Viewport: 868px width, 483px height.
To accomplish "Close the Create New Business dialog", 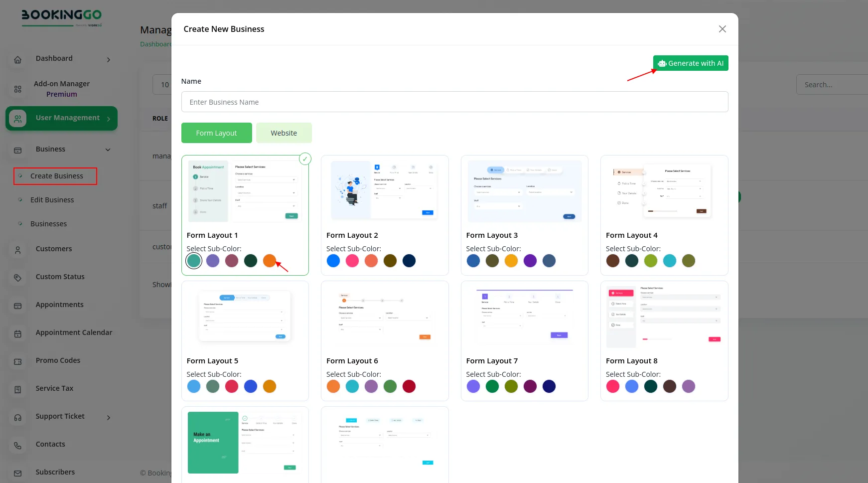I will coord(722,29).
